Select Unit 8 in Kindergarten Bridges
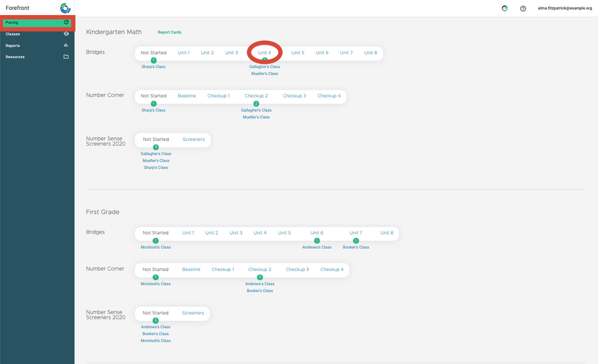The width and height of the screenshot is (598, 364). 371,53
